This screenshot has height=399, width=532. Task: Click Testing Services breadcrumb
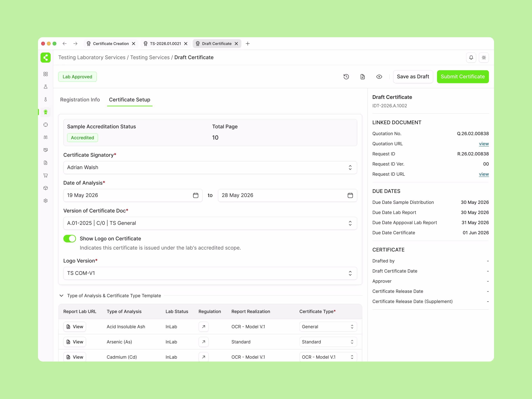[x=150, y=57]
